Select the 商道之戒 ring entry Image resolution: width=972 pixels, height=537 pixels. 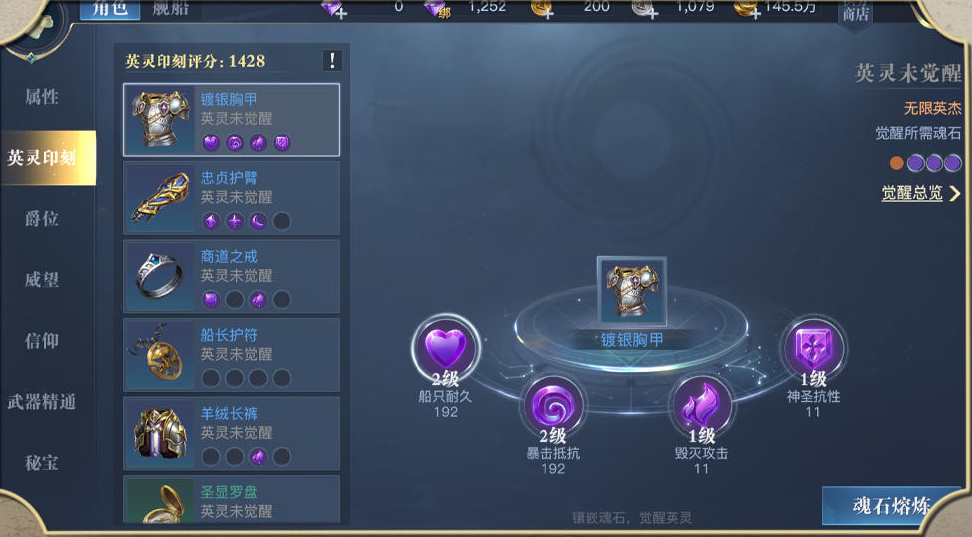click(x=231, y=277)
